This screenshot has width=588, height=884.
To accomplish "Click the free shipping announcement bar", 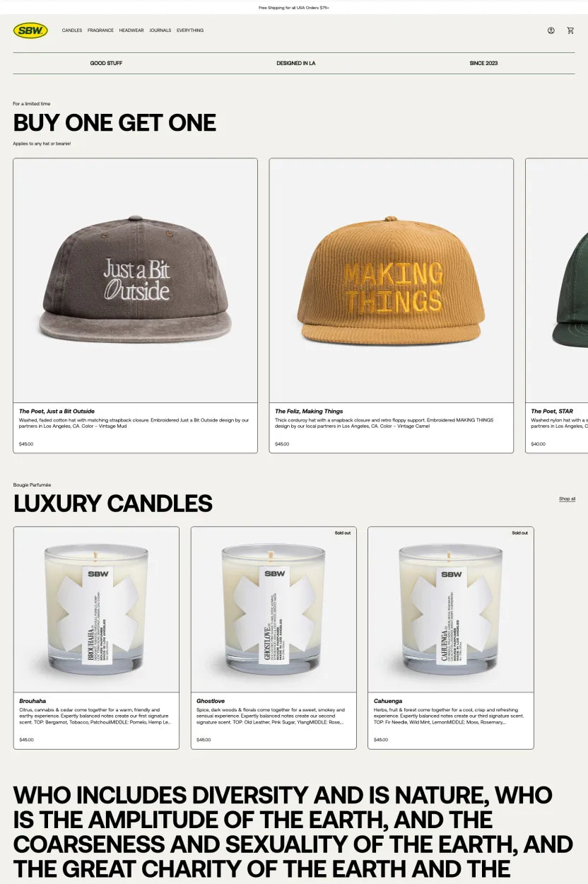I will 294,7.
